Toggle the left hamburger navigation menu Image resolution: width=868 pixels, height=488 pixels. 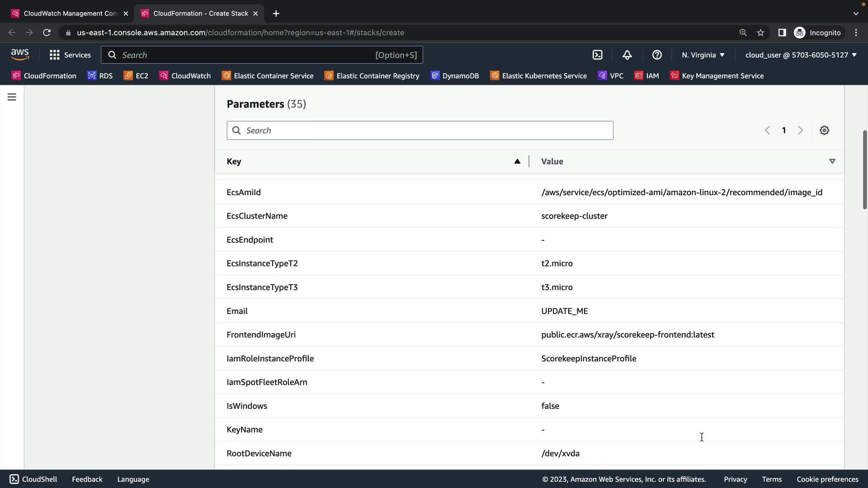tap(12, 97)
